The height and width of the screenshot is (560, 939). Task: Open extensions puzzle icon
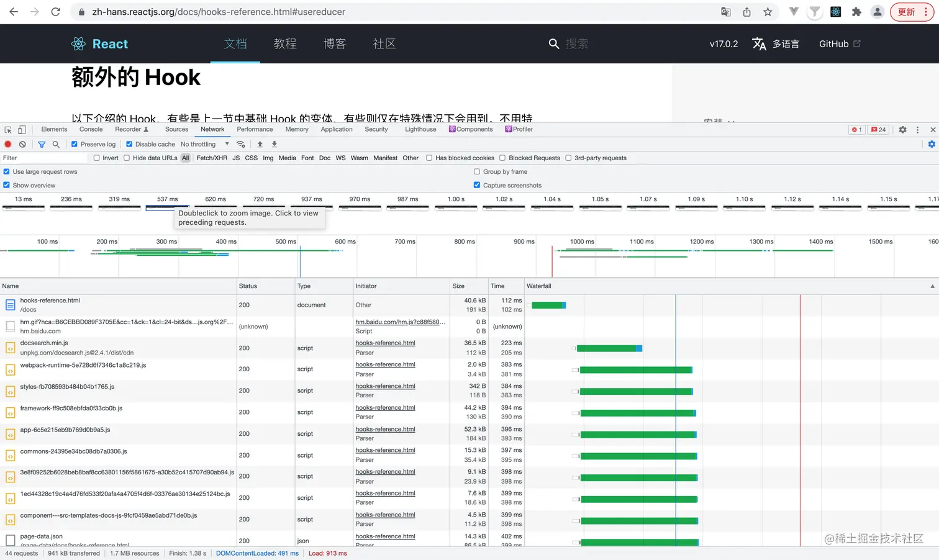[x=856, y=12]
